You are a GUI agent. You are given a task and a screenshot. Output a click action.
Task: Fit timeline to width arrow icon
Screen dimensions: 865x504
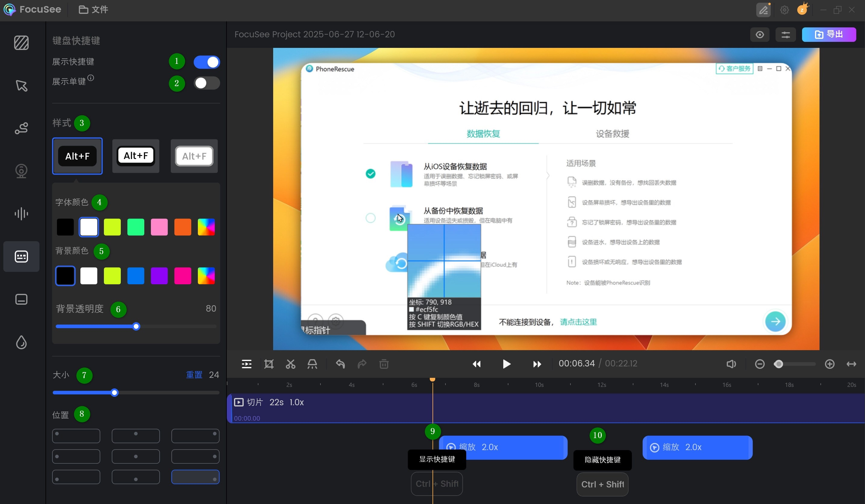[x=851, y=364]
